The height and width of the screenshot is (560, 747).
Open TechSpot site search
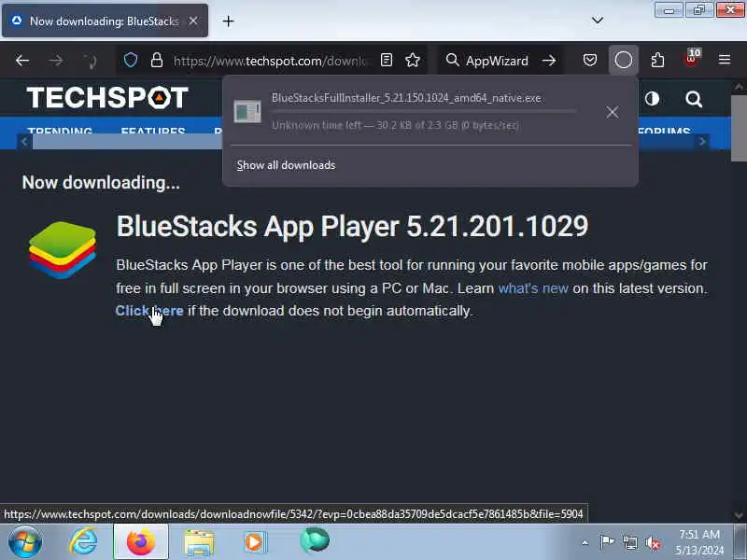point(694,99)
